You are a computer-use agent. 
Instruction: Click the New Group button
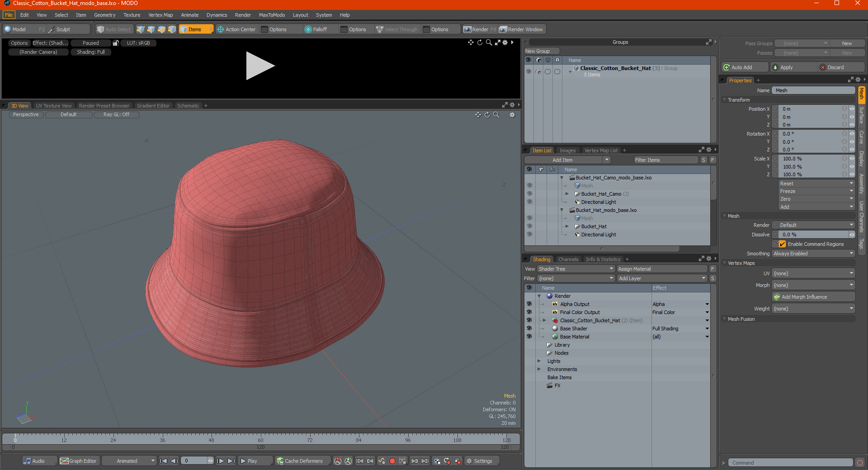[x=542, y=51]
